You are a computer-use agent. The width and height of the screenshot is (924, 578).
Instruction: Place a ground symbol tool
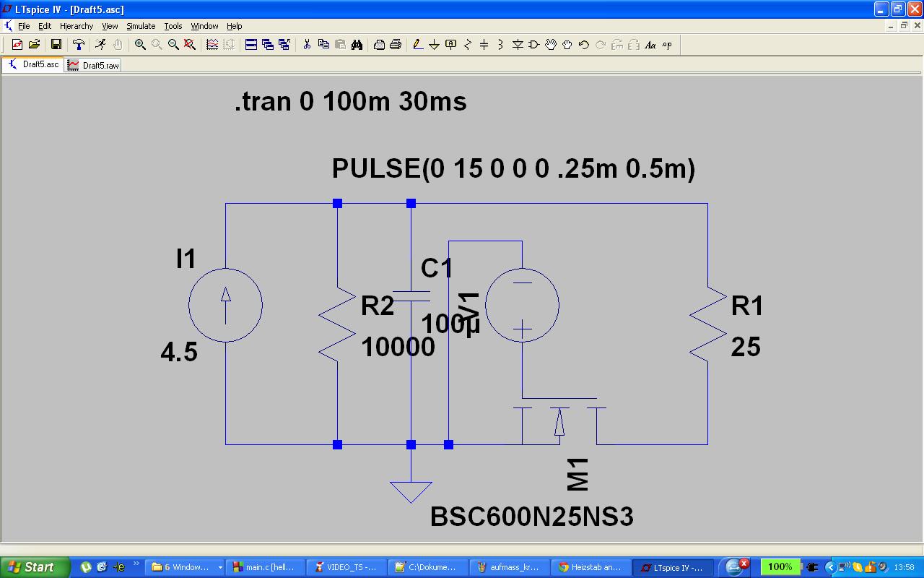click(x=435, y=45)
